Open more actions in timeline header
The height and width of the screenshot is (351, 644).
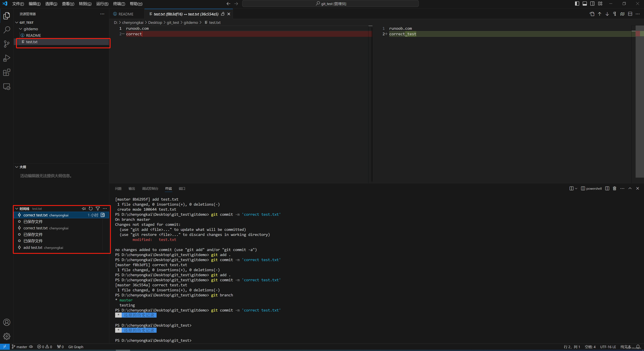pos(105,209)
